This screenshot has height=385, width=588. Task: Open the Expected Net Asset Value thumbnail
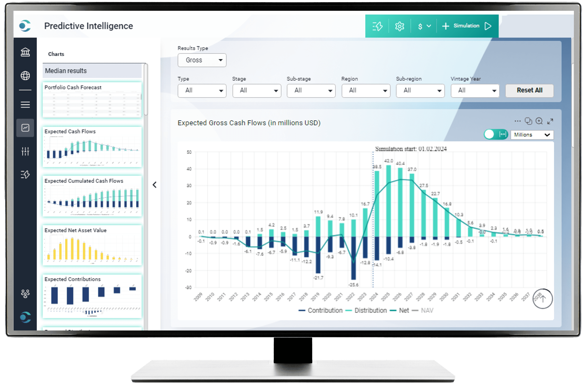[92, 245]
